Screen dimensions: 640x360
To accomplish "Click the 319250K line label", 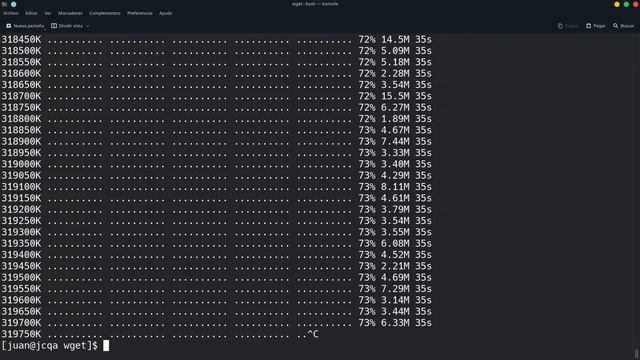I will (21, 221).
